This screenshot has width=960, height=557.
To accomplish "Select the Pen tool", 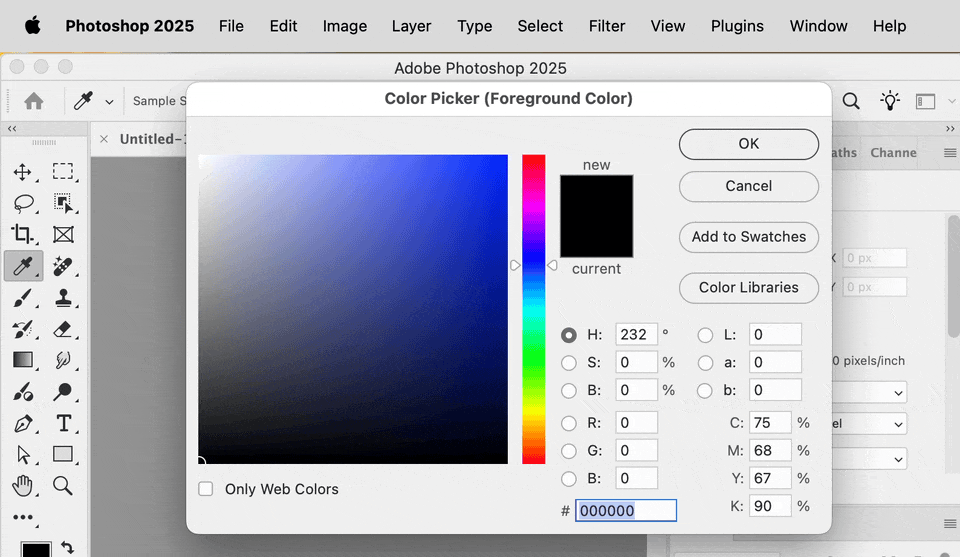I will point(23,424).
